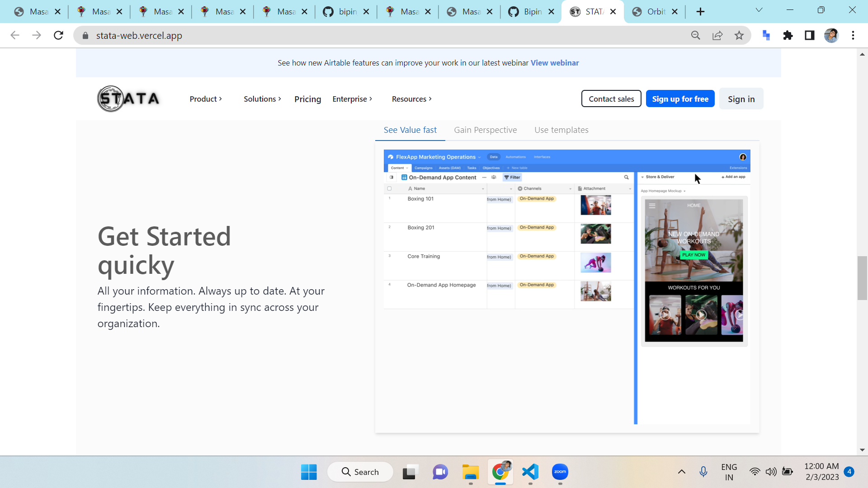The height and width of the screenshot is (488, 868).
Task: Click the collaborators icon next to Filter
Action: tap(493, 178)
